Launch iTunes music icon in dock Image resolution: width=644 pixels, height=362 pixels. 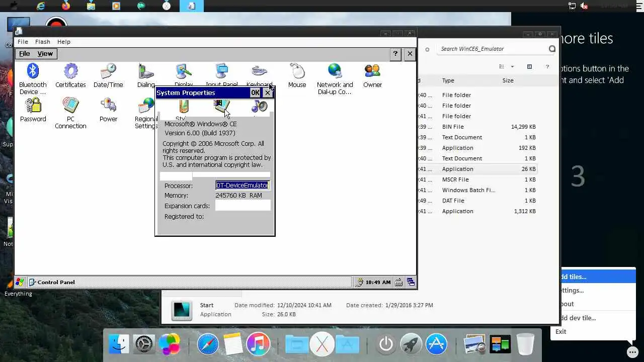coord(259,344)
